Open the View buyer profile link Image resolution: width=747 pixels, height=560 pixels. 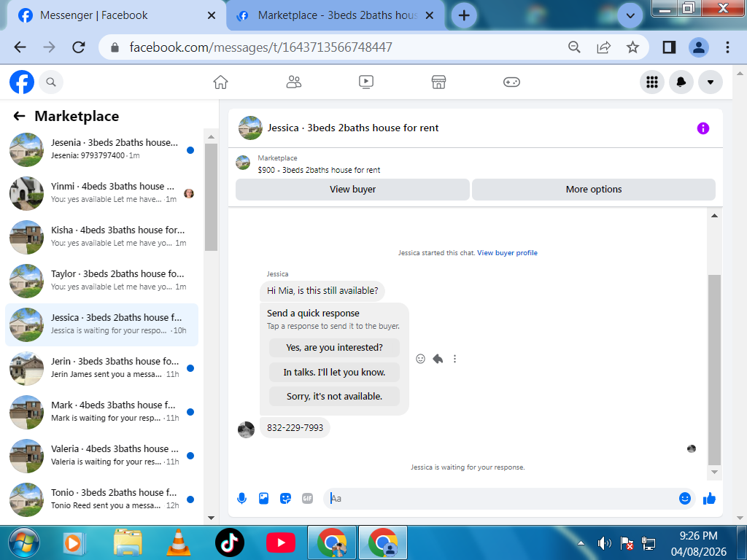point(508,253)
